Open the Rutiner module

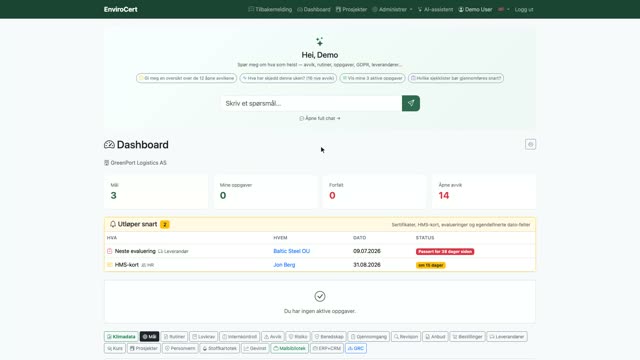(174, 337)
